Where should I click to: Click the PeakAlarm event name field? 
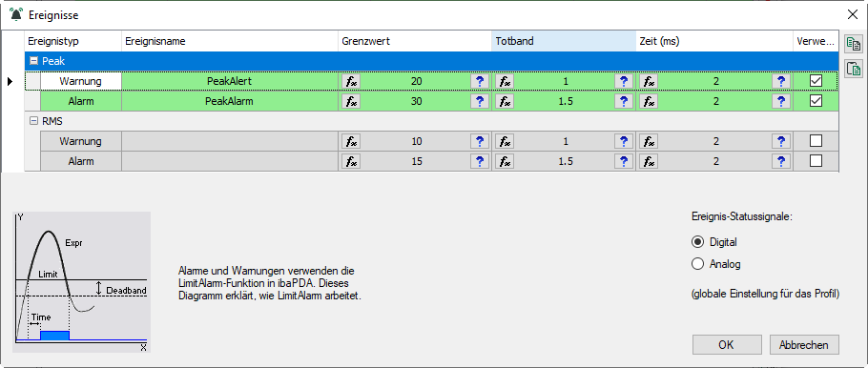(230, 101)
